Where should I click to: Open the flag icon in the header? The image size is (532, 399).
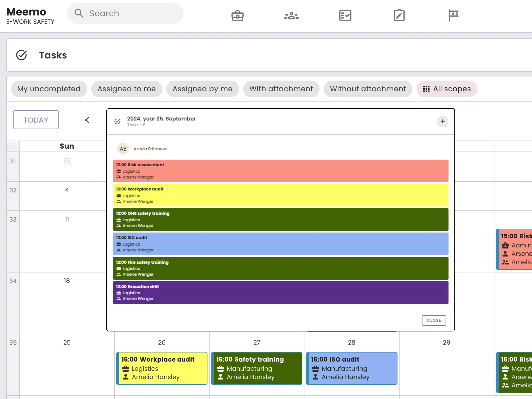pos(453,16)
